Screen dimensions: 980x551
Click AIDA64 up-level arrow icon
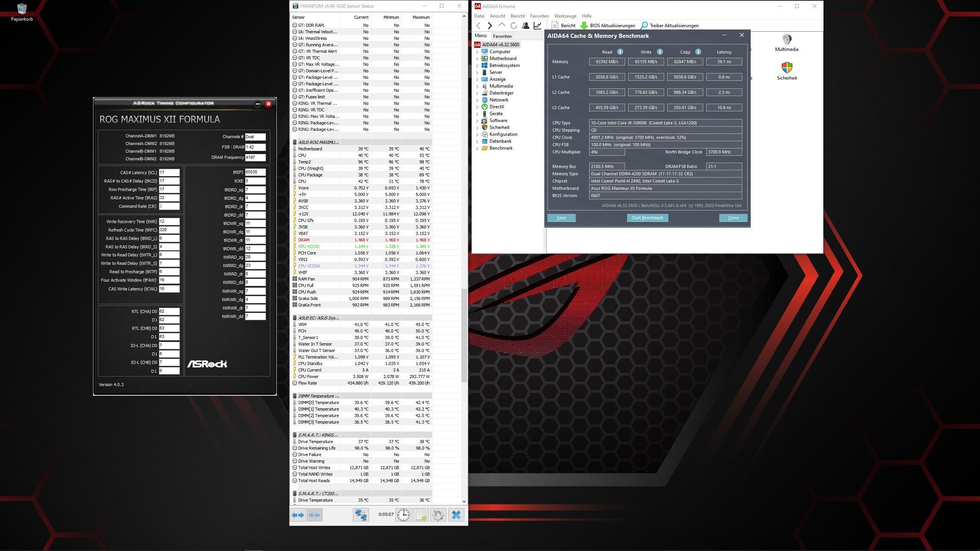pyautogui.click(x=501, y=25)
